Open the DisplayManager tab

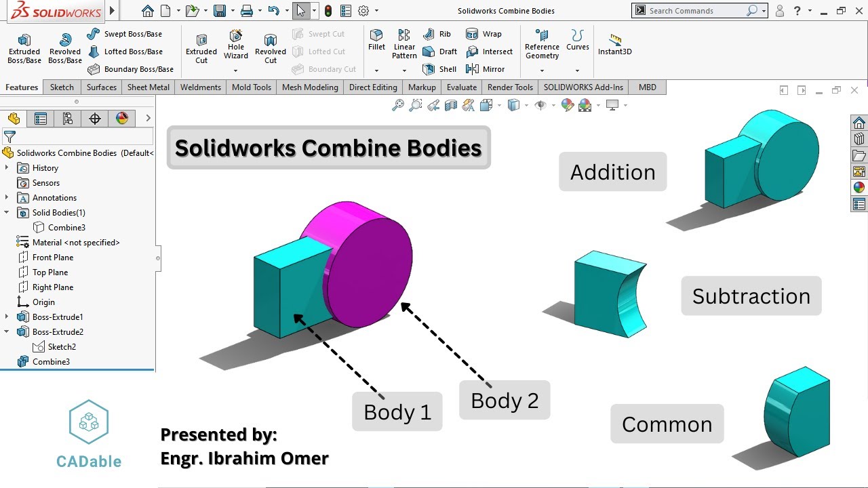pos(122,119)
